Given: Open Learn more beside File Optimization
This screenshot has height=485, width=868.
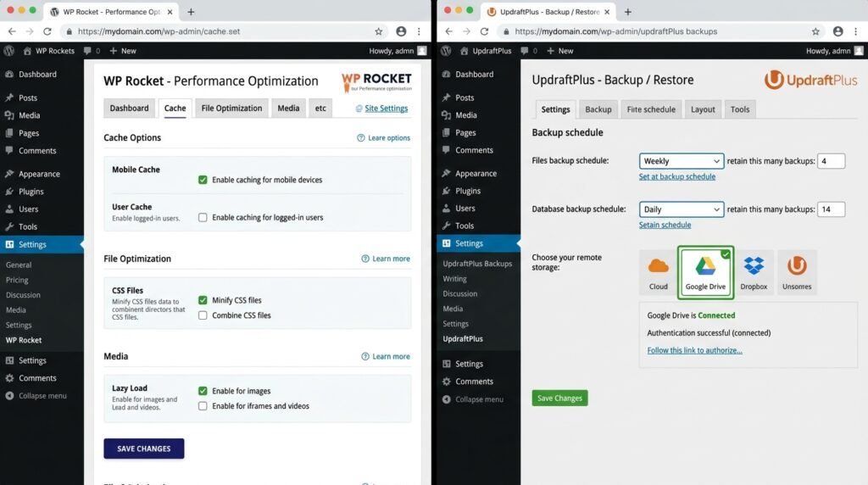Looking at the screenshot, I should click(x=386, y=259).
